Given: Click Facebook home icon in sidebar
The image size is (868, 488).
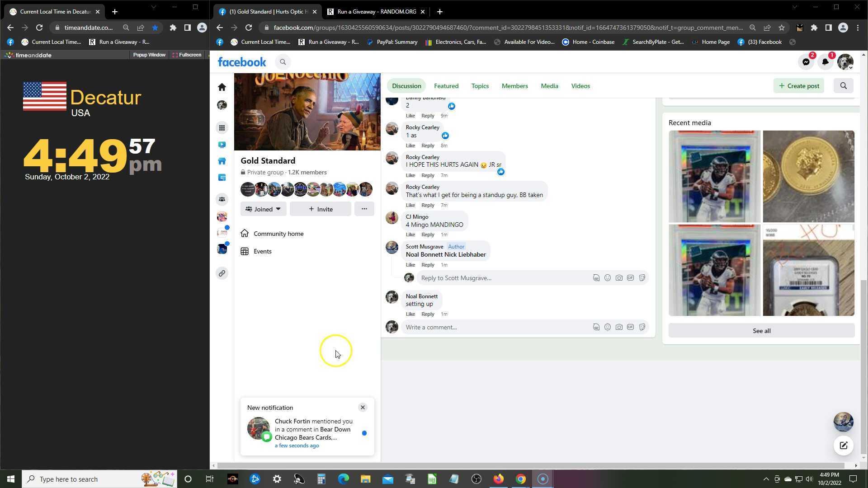Looking at the screenshot, I should coord(222,87).
